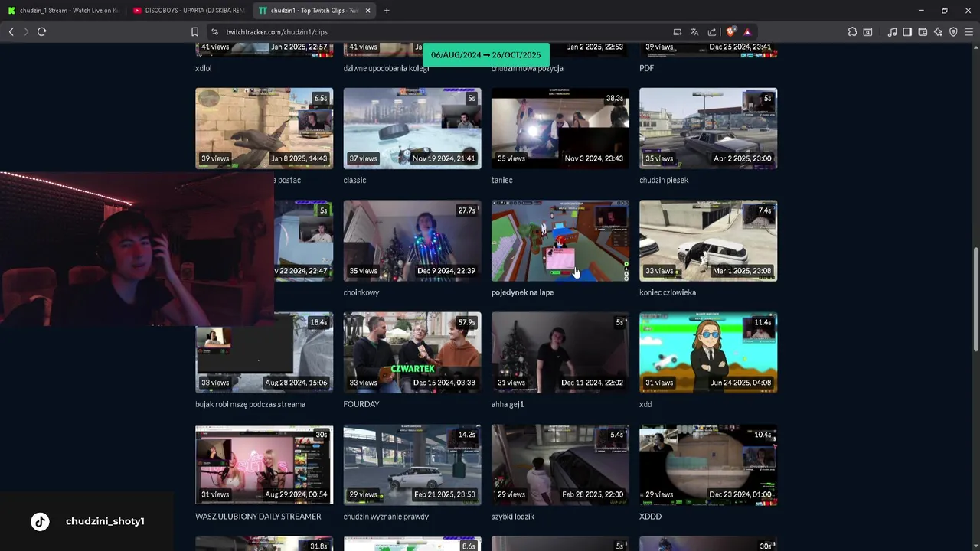Open the tab search icon in toolbar
The image size is (980, 551).
(x=867, y=31)
